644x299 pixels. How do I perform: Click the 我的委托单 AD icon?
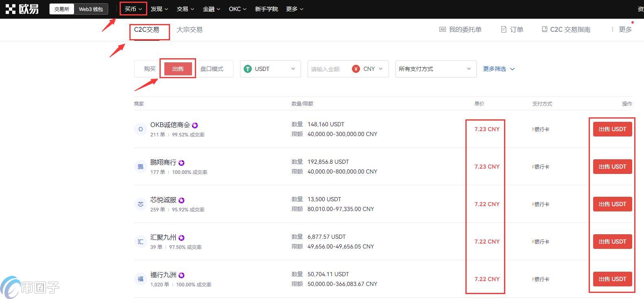(x=443, y=29)
